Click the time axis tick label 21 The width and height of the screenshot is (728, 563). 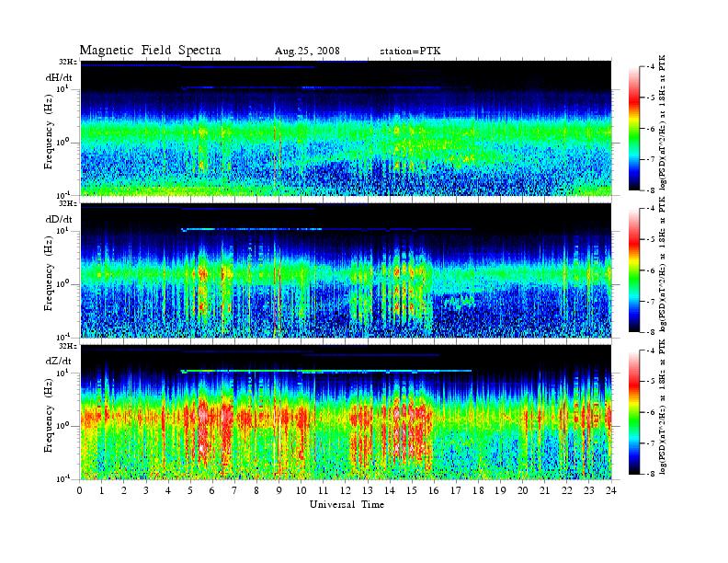544,490
